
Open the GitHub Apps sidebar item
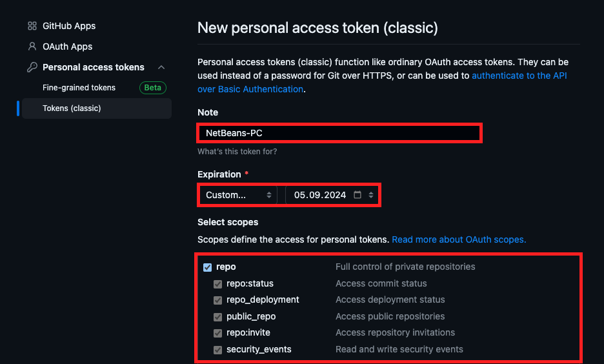tap(68, 26)
